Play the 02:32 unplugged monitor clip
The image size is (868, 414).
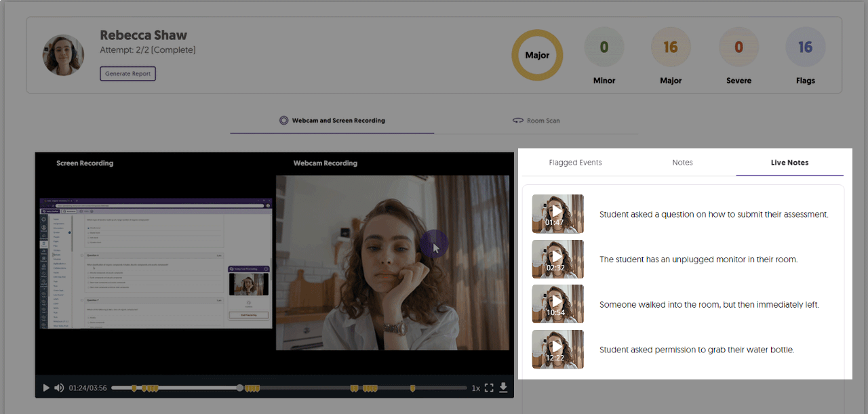(557, 258)
